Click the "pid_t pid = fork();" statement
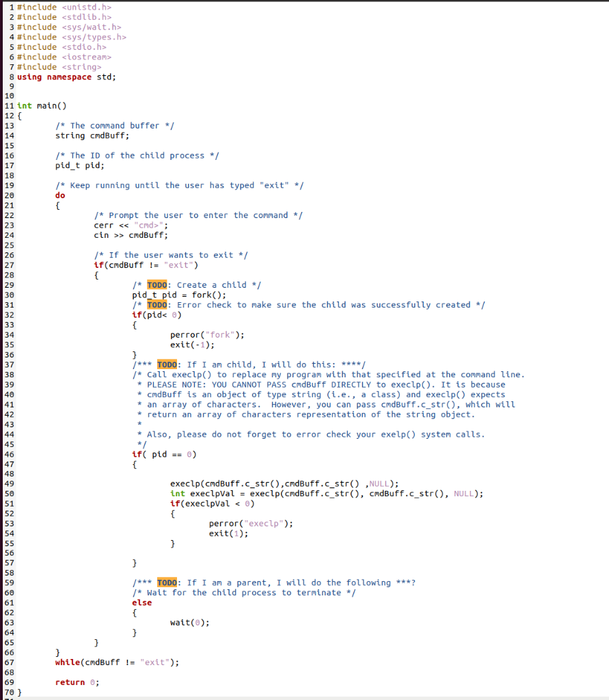Image resolution: width=609 pixels, height=700 pixels. pyautogui.click(x=179, y=295)
